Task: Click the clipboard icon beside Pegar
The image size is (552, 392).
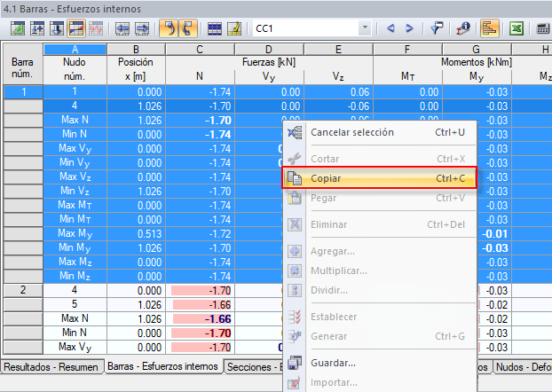Action: pos(295,198)
